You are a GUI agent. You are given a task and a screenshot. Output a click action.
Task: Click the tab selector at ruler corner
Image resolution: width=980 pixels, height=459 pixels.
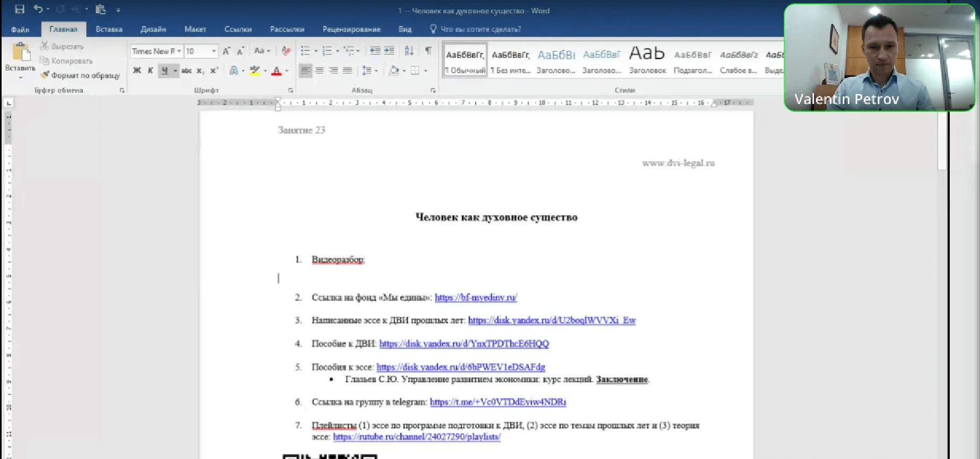coord(8,103)
